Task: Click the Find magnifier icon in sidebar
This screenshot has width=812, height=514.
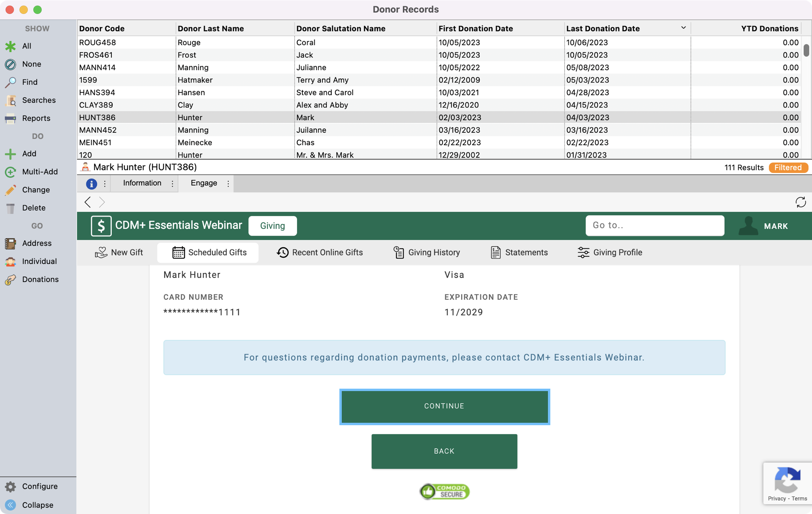Action: click(11, 82)
